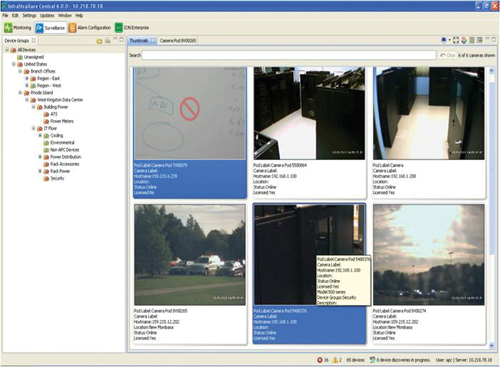Select the Security device group
Viewport: 500px width, 367px height.
57,178
